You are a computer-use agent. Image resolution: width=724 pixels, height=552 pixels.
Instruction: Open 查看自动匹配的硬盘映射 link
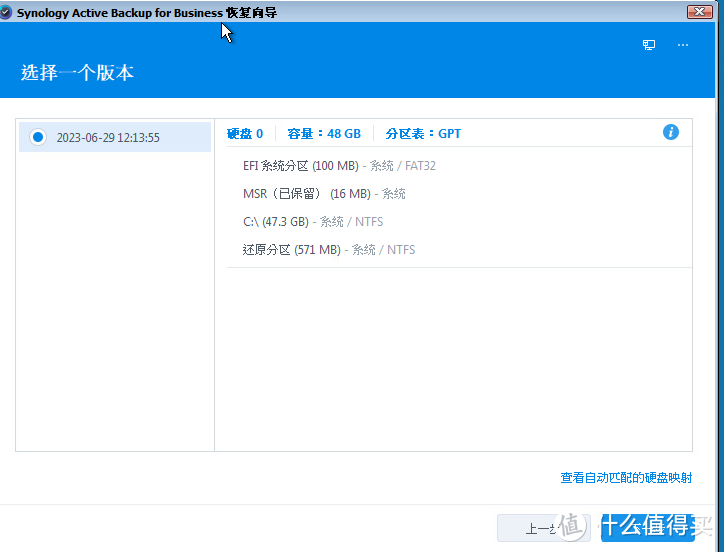626,478
